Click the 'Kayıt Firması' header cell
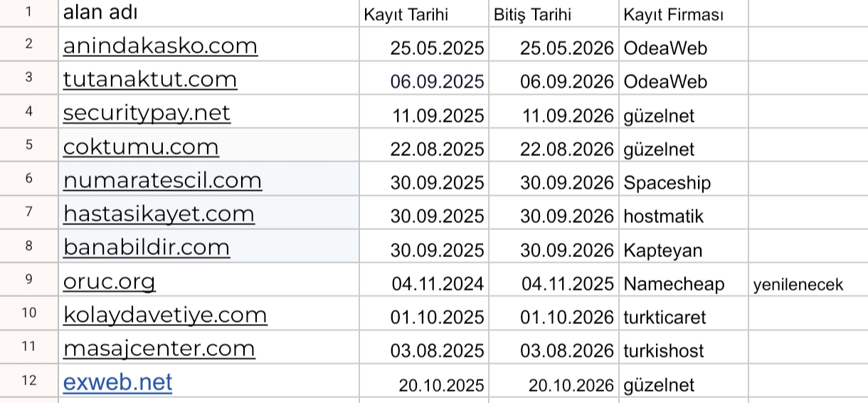The height and width of the screenshot is (403, 868). tap(684, 13)
